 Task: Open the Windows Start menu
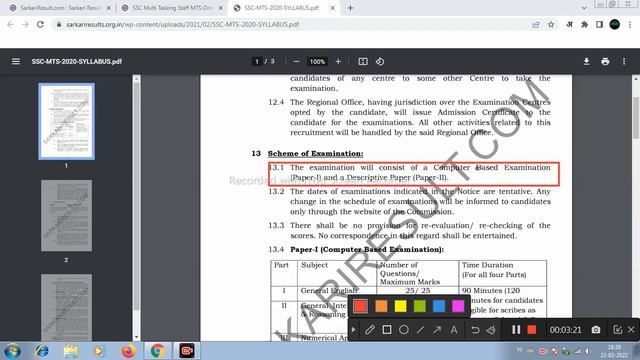coord(12,351)
